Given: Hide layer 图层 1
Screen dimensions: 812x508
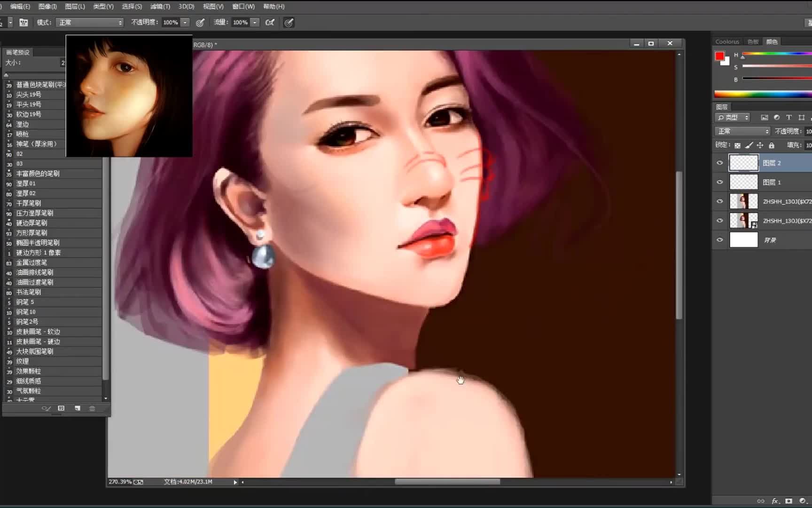Looking at the screenshot, I should (719, 182).
